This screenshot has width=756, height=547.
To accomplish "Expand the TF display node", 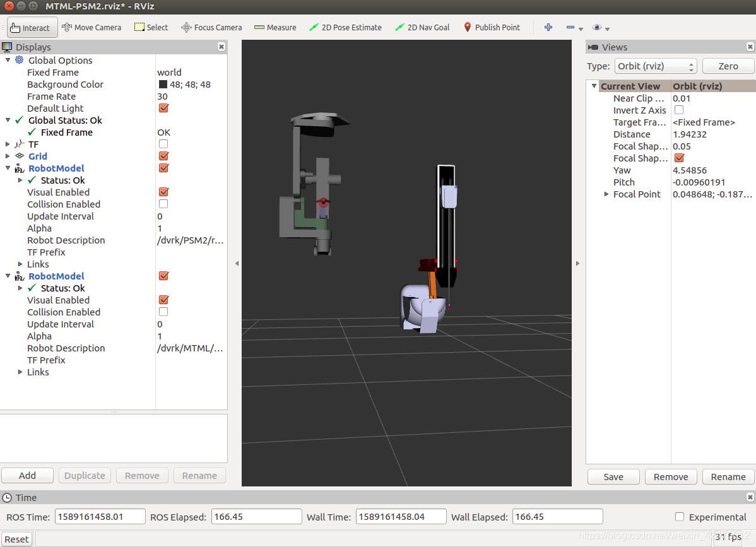I will (x=8, y=144).
